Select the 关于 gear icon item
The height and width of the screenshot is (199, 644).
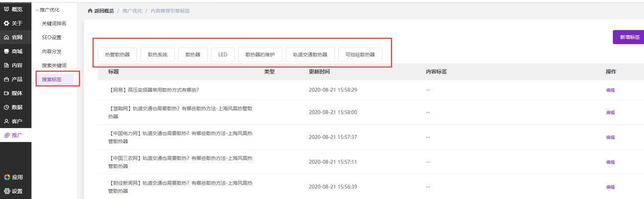(x=6, y=23)
